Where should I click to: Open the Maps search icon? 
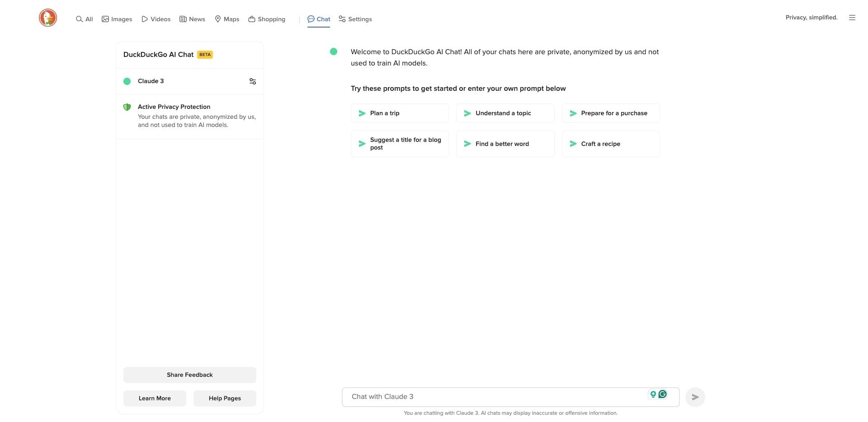tap(218, 19)
